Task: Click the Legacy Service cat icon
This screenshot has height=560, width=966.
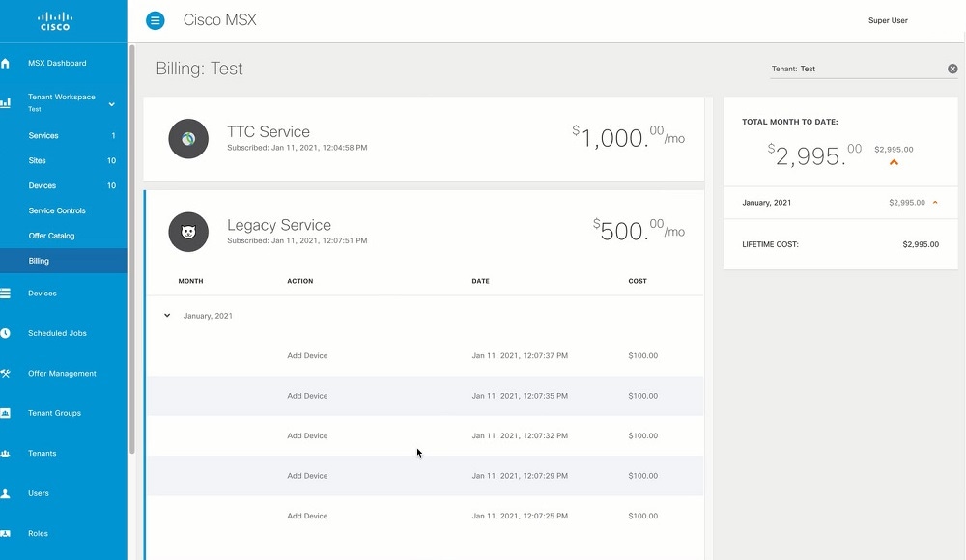Action: coord(188,232)
